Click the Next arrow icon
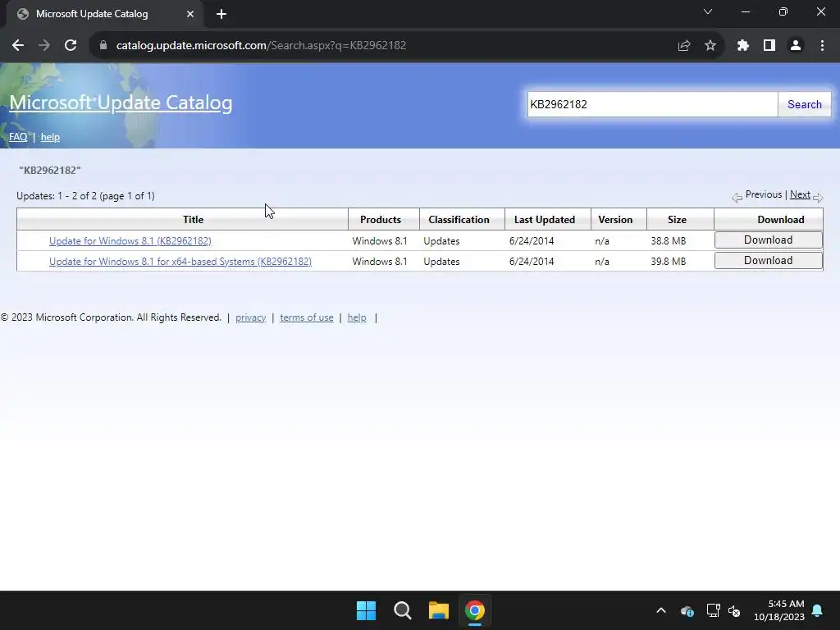 tap(818, 198)
